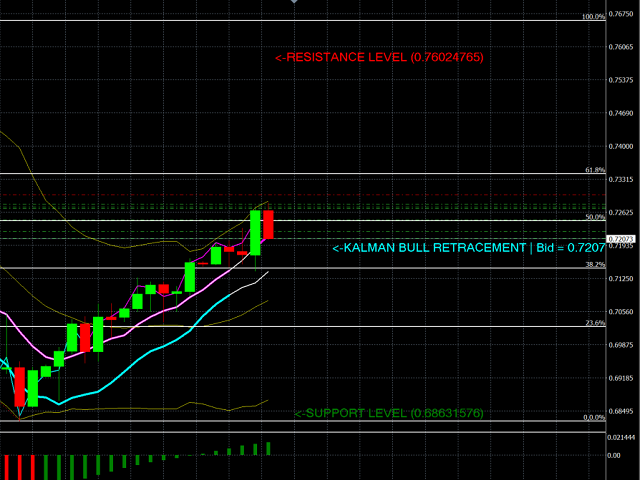Click the 0.0% Fibonacci level label

click(594, 417)
